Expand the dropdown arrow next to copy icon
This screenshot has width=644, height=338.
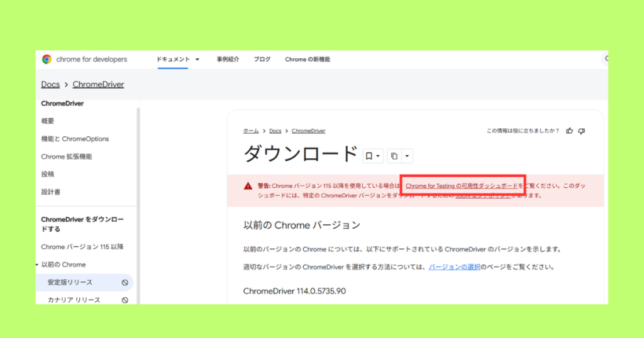[407, 156]
